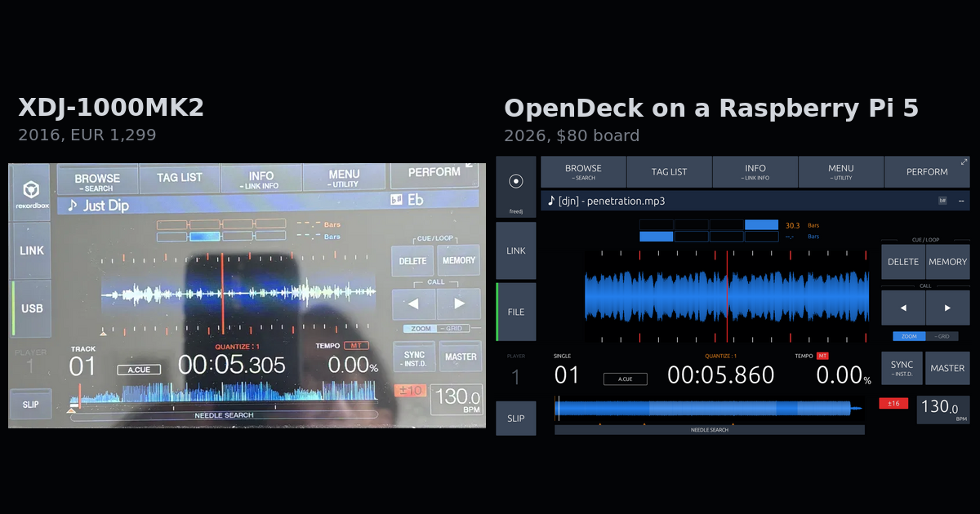
Task: Tap MASTER button on OpenDeck
Action: (947, 368)
